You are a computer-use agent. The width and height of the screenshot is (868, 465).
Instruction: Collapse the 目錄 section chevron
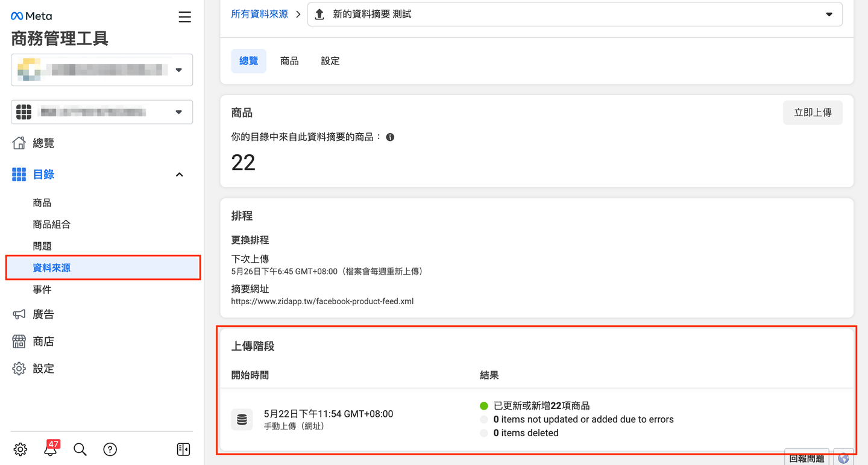click(179, 175)
